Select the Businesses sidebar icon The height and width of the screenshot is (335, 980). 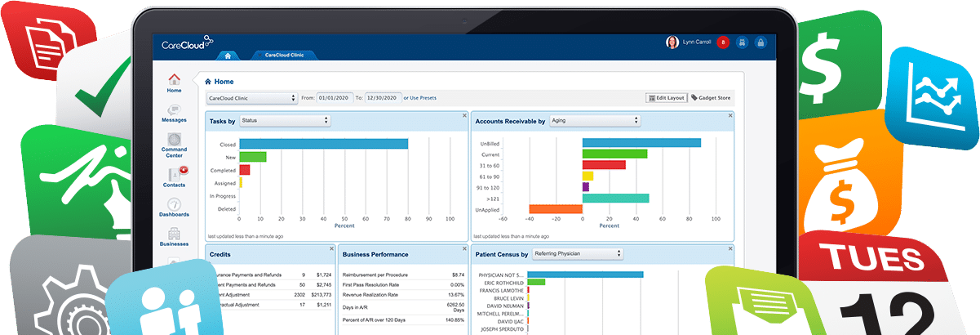[174, 237]
